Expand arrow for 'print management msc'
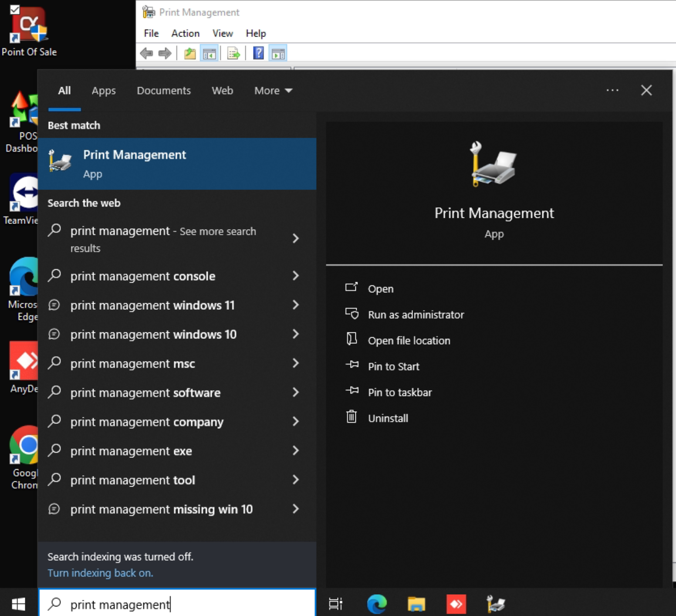Screen dimensions: 676x616 (x=296, y=363)
